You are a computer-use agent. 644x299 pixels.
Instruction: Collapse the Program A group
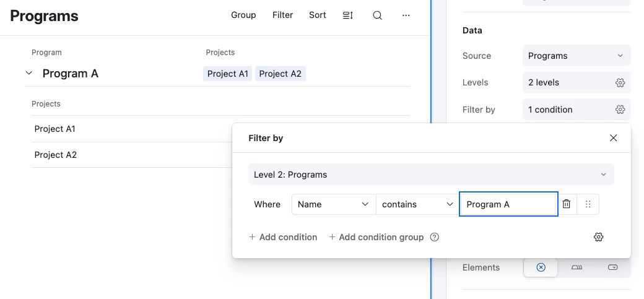(x=29, y=74)
